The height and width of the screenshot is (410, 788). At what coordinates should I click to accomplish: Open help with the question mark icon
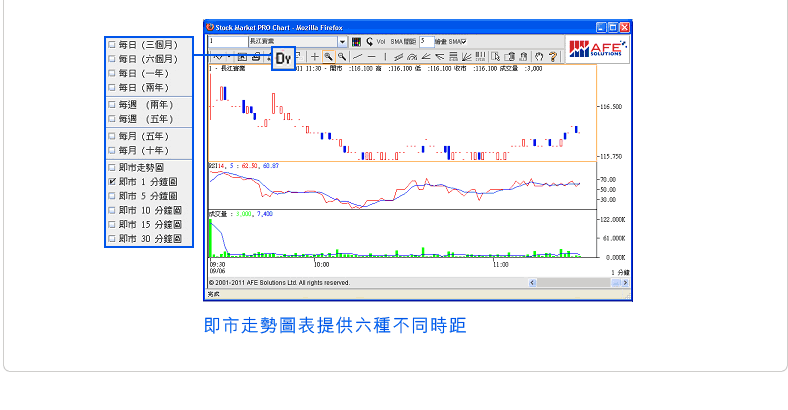coord(553,57)
